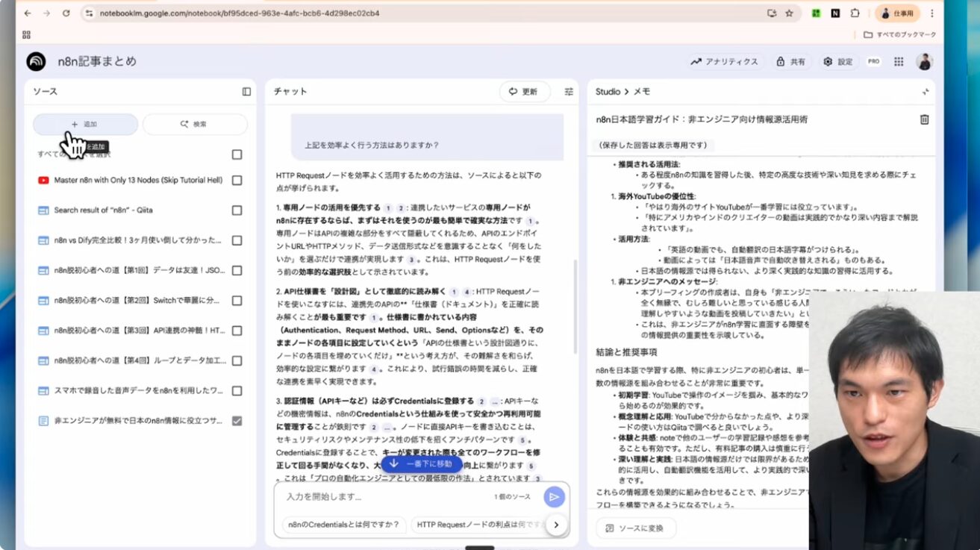Bookmark this page with star icon

(x=789, y=13)
